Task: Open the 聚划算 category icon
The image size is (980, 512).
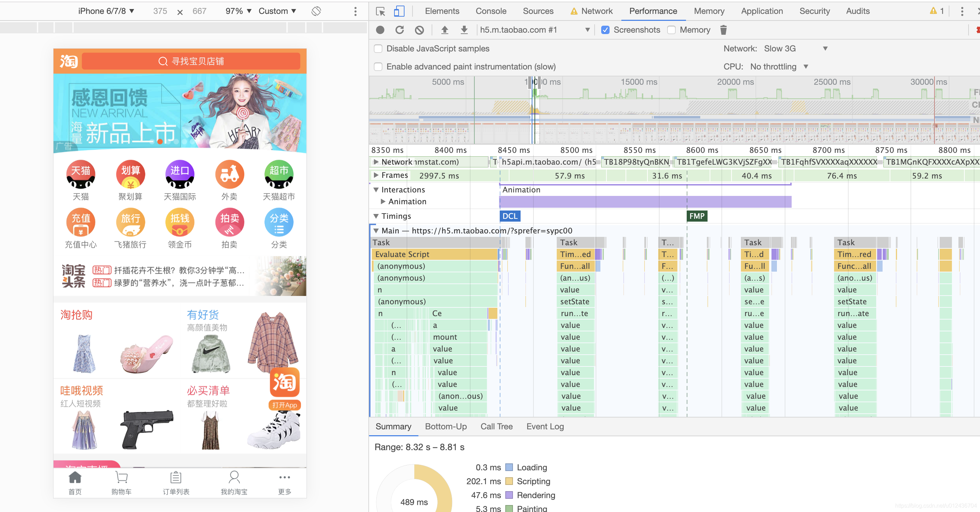Action: (130, 174)
